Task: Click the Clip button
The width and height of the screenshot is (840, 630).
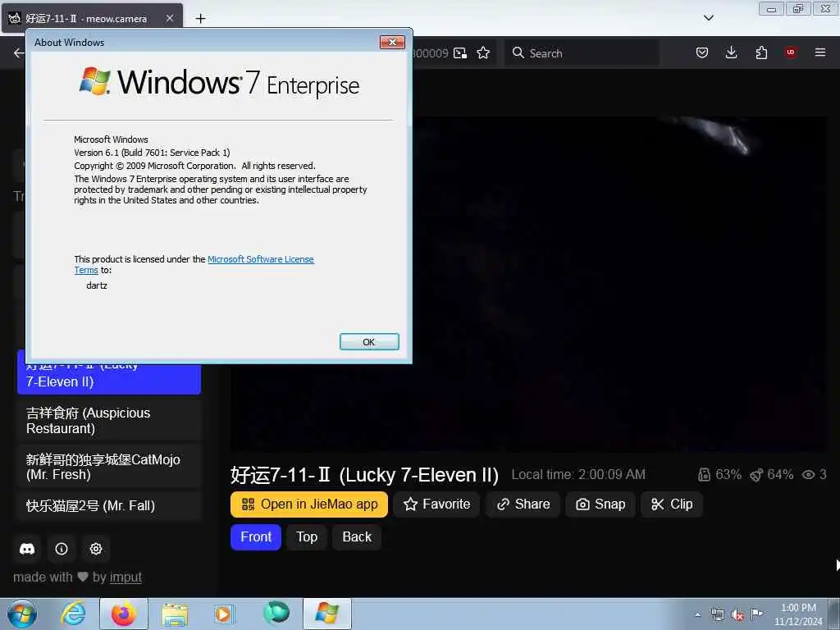Action: click(x=671, y=504)
